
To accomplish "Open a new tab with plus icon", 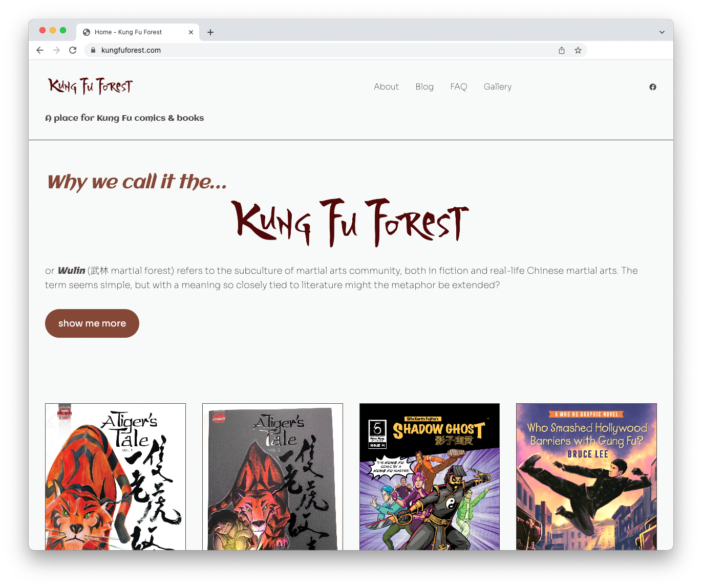I will pos(210,32).
